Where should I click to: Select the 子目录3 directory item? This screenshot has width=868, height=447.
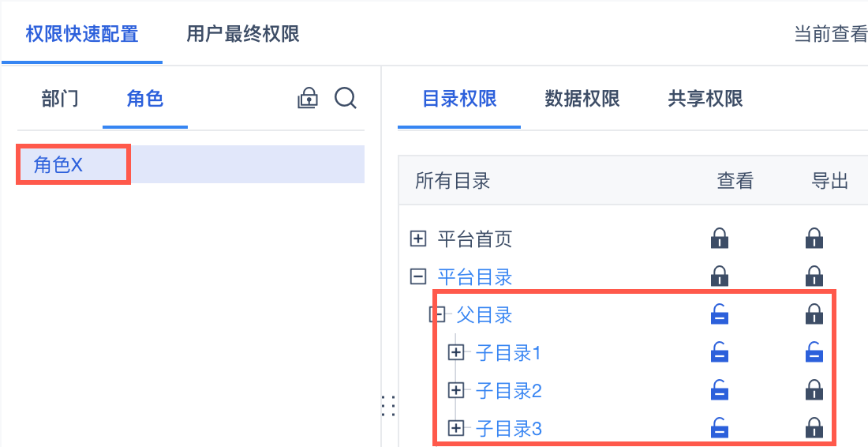(x=509, y=429)
